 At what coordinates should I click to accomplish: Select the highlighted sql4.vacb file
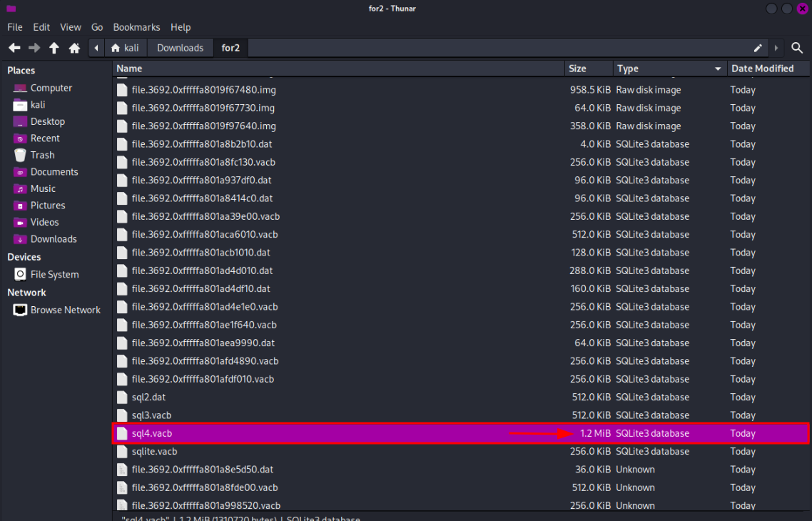point(461,433)
